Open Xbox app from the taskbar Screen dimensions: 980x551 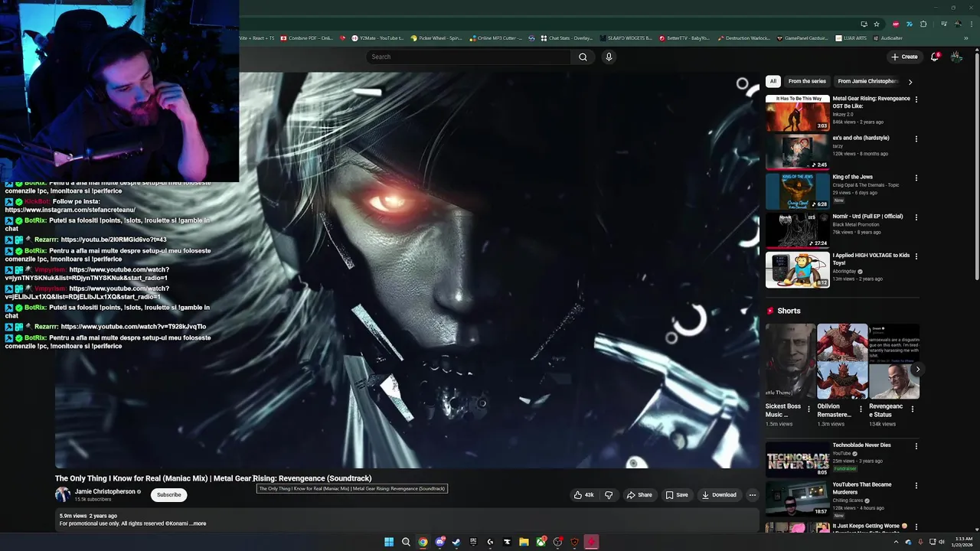pos(541,542)
